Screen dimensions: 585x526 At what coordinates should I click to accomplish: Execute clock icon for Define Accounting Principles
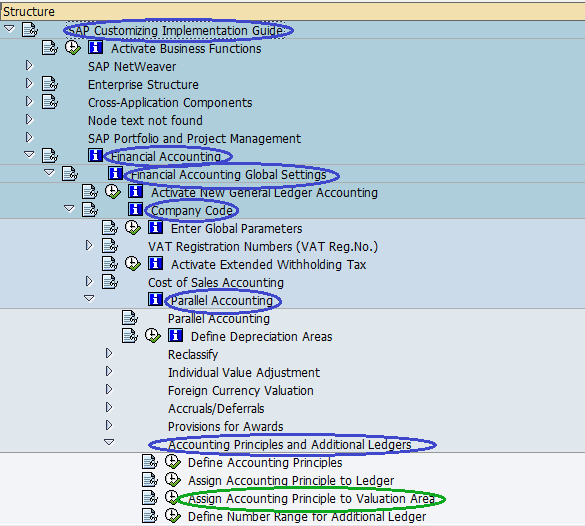pos(173,462)
